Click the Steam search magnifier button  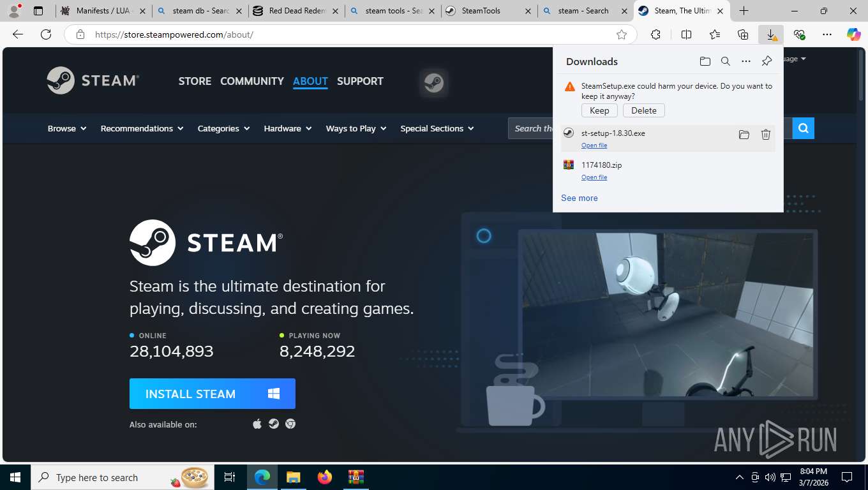coord(803,128)
